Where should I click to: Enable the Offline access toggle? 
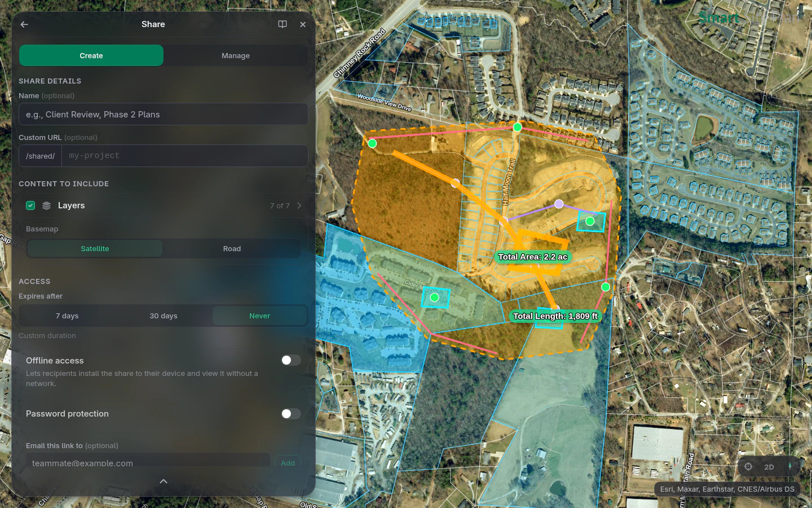[291, 360]
